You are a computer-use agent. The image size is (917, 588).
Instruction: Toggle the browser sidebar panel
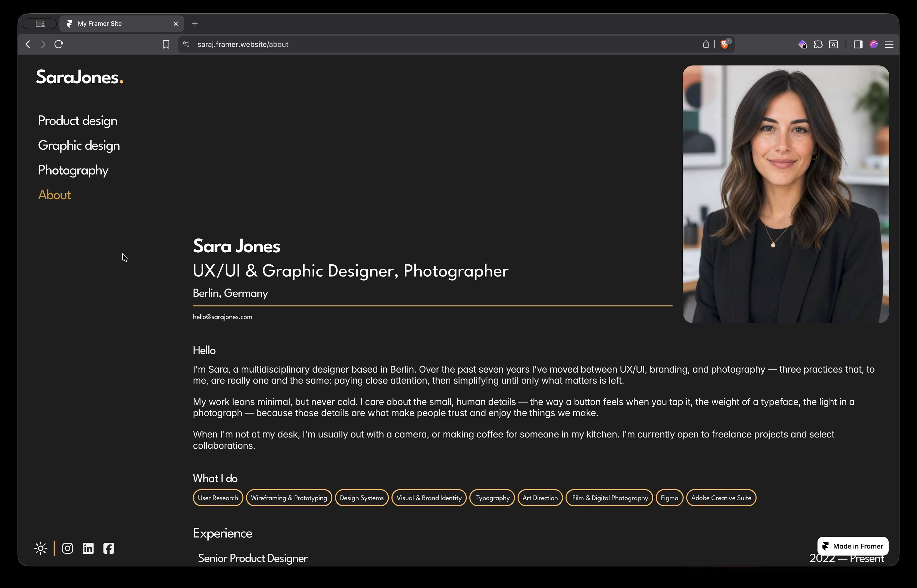858,44
